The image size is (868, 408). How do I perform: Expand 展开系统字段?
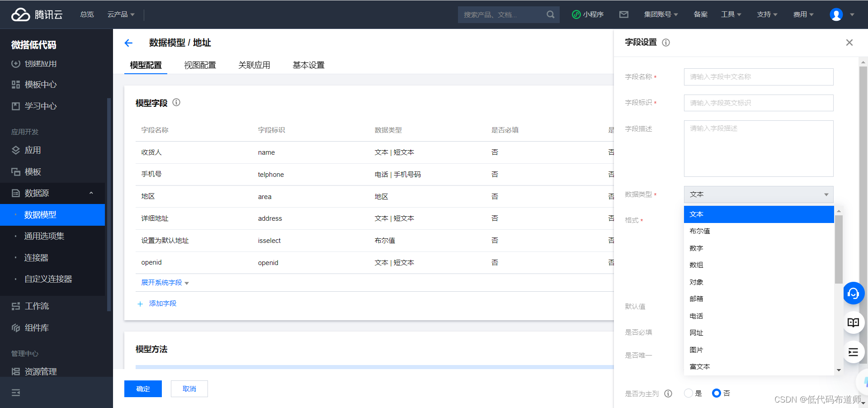165,283
